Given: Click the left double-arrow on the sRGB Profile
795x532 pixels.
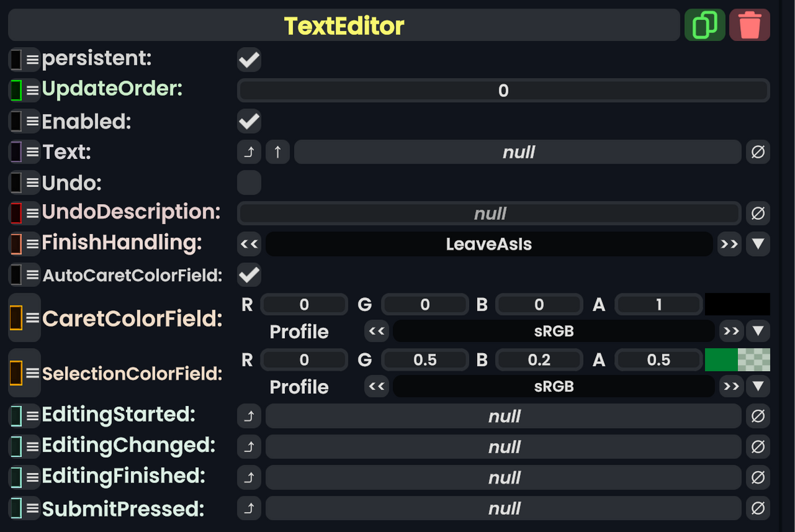Looking at the screenshot, I should [x=376, y=331].
